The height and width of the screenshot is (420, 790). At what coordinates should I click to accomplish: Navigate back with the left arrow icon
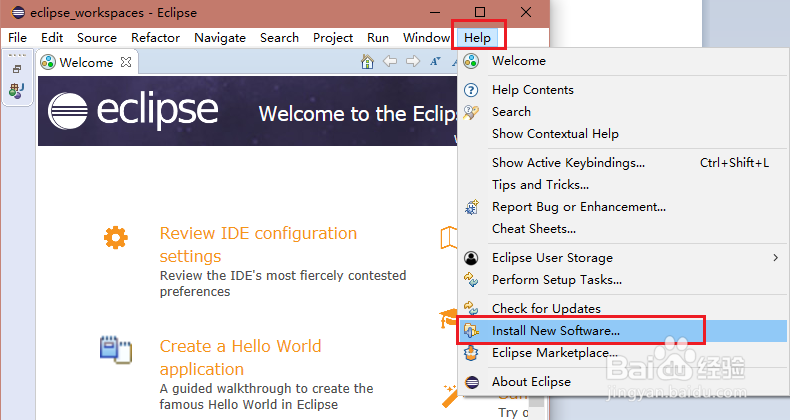coord(390,61)
